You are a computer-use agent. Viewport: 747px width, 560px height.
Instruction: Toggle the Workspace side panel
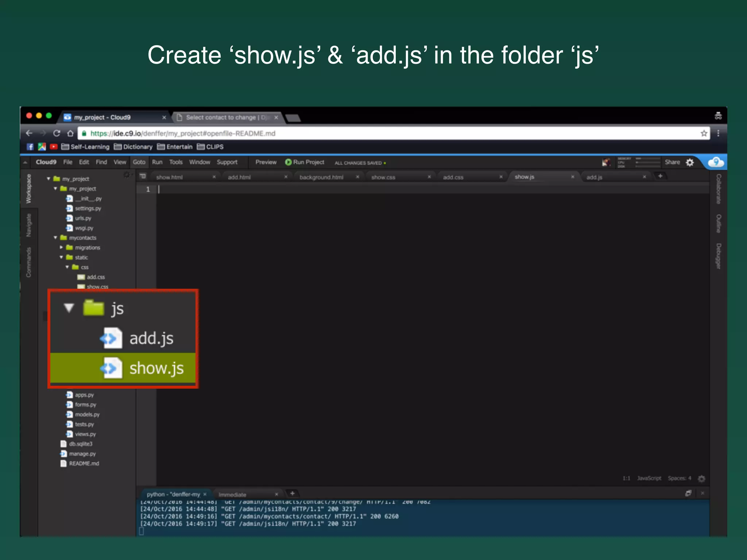(x=29, y=188)
